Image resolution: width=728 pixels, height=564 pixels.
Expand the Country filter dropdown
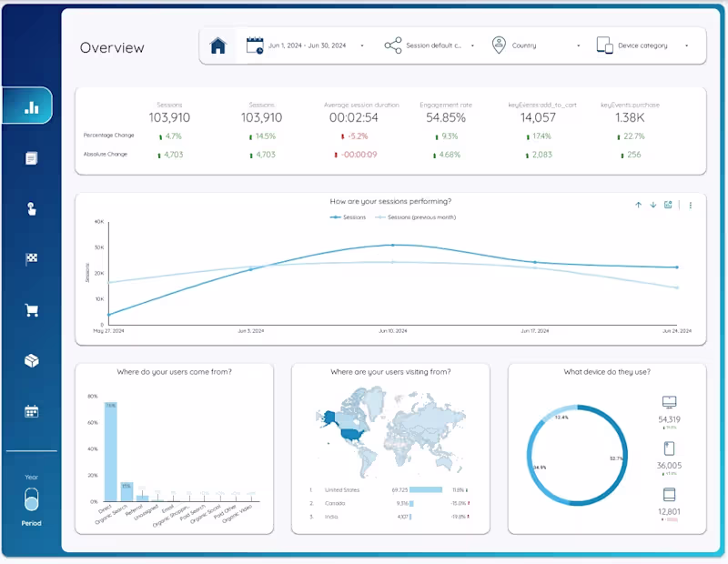[x=546, y=45]
